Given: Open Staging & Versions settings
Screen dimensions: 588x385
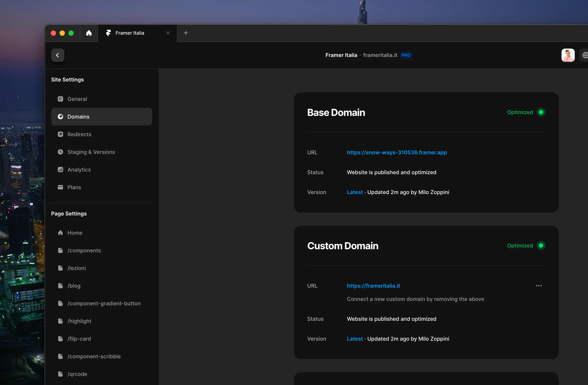Looking at the screenshot, I should (x=91, y=152).
